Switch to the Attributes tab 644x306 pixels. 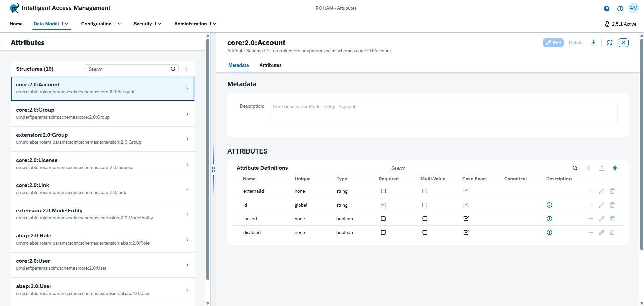pos(270,65)
